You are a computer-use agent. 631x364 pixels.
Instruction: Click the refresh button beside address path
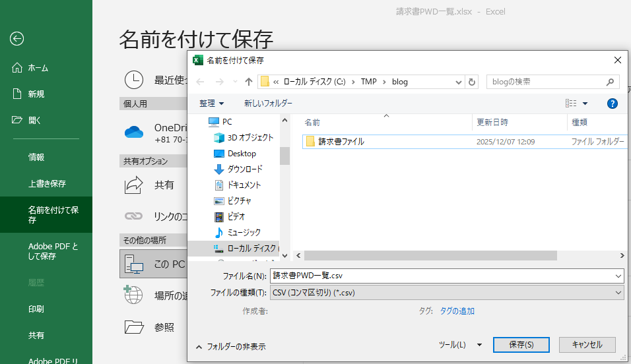(471, 82)
